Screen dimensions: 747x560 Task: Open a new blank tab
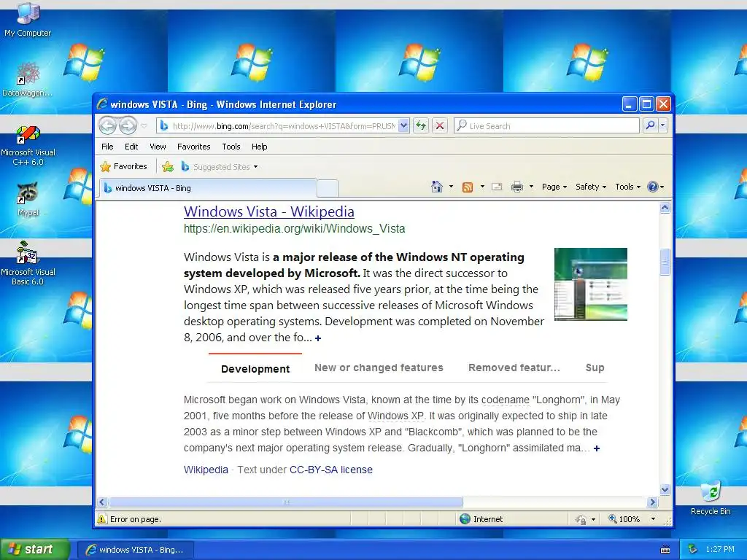click(328, 189)
